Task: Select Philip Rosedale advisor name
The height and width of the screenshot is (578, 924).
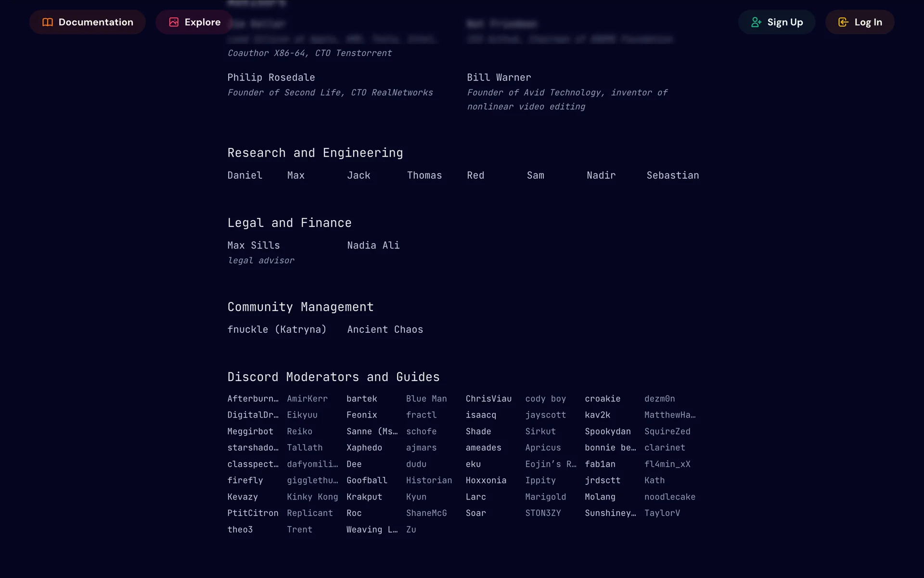Action: (271, 78)
